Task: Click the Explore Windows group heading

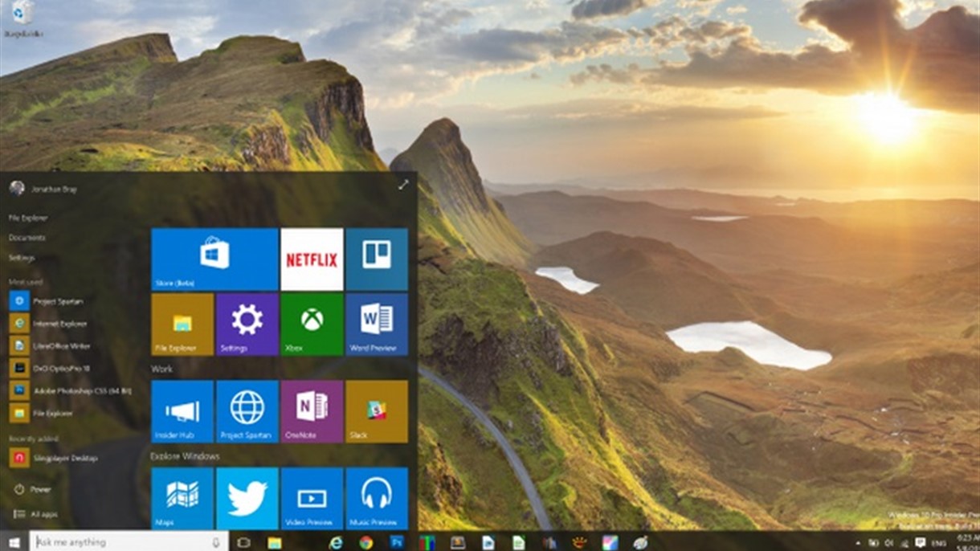Action: click(x=185, y=455)
